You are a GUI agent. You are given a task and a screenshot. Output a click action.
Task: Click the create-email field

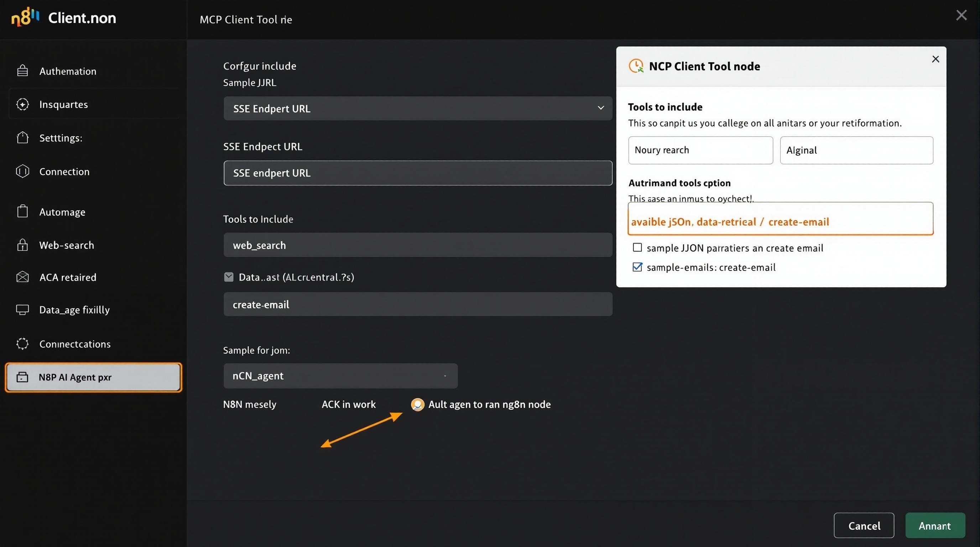pos(418,304)
